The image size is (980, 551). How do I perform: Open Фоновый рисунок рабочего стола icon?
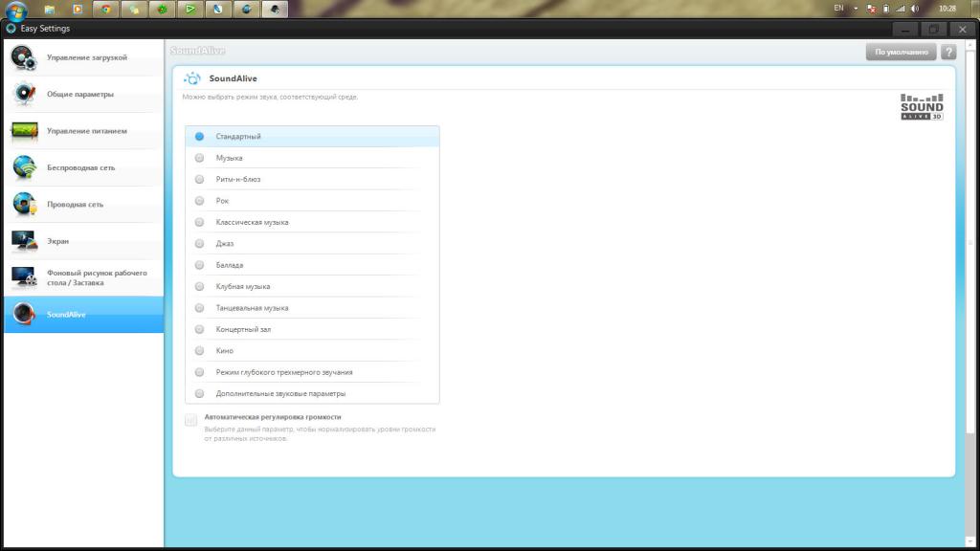pyautogui.click(x=24, y=277)
